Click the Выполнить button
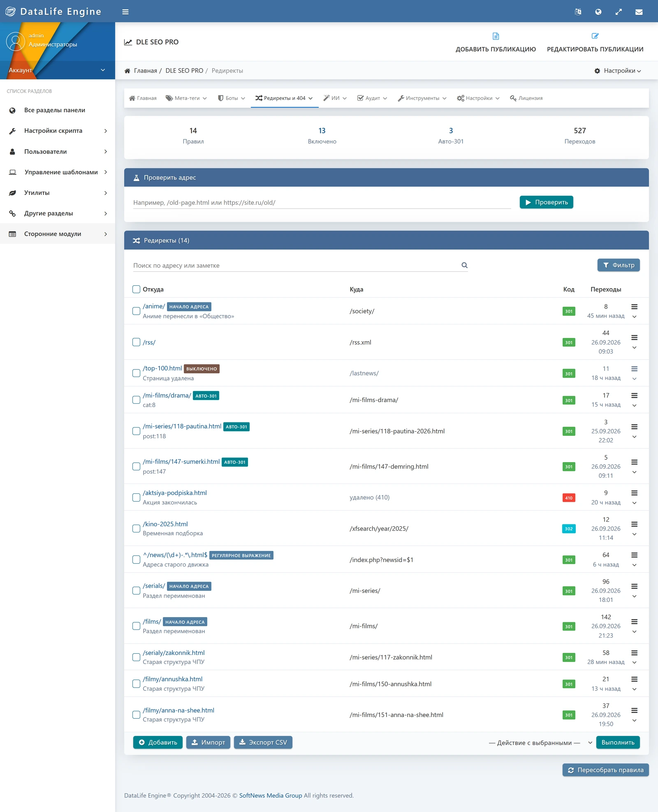This screenshot has height=812, width=658. point(618,743)
